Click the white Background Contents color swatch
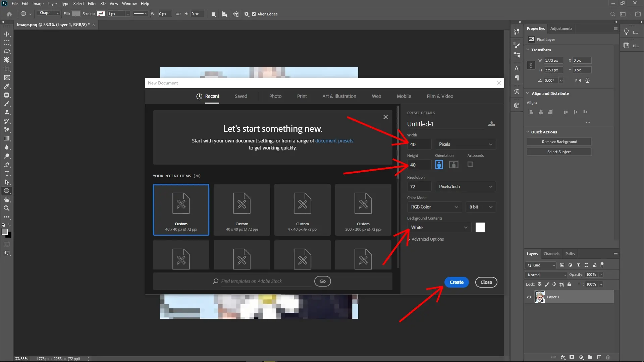Viewport: 644px width, 362px height. 480,227
